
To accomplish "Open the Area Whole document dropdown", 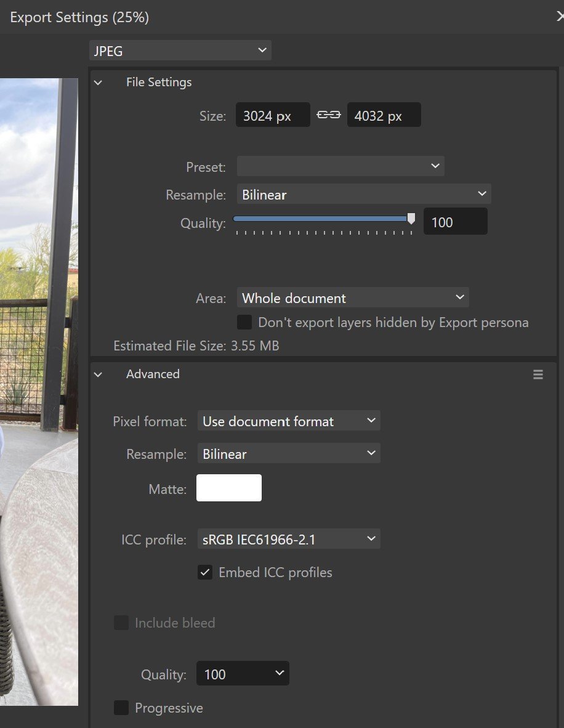I will (x=352, y=298).
